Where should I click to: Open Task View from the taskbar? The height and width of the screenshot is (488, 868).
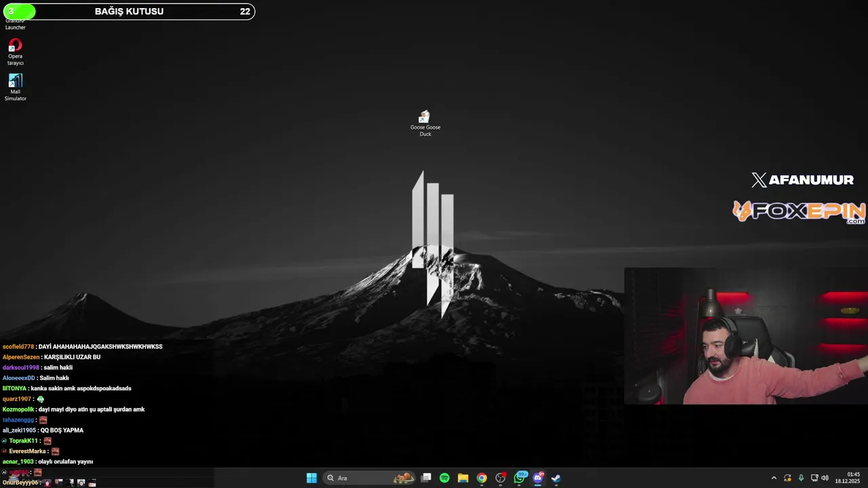[x=426, y=478]
